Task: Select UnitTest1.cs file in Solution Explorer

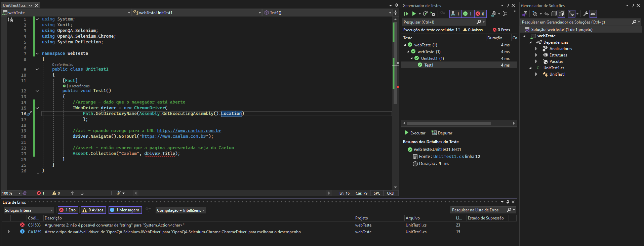Action: pyautogui.click(x=554, y=68)
